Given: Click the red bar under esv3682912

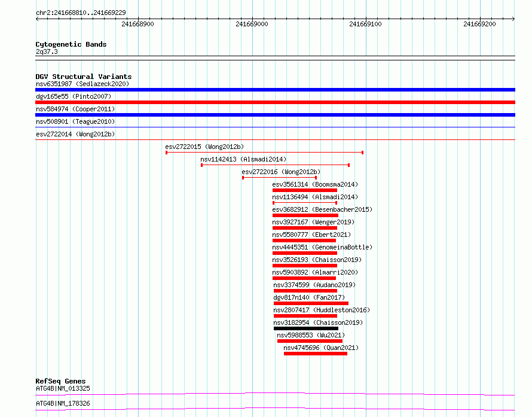Looking at the screenshot, I should pyautogui.click(x=305, y=215).
